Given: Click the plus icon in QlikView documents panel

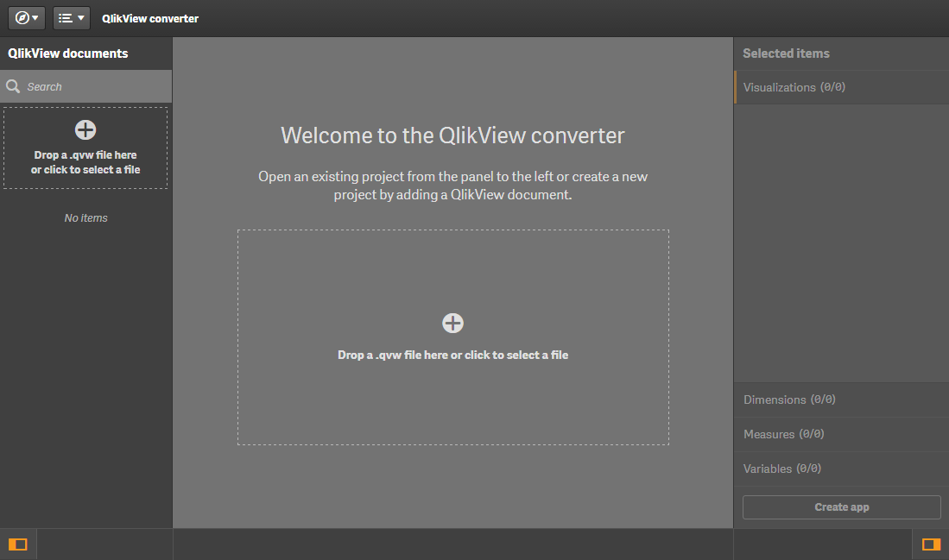Looking at the screenshot, I should [85, 129].
